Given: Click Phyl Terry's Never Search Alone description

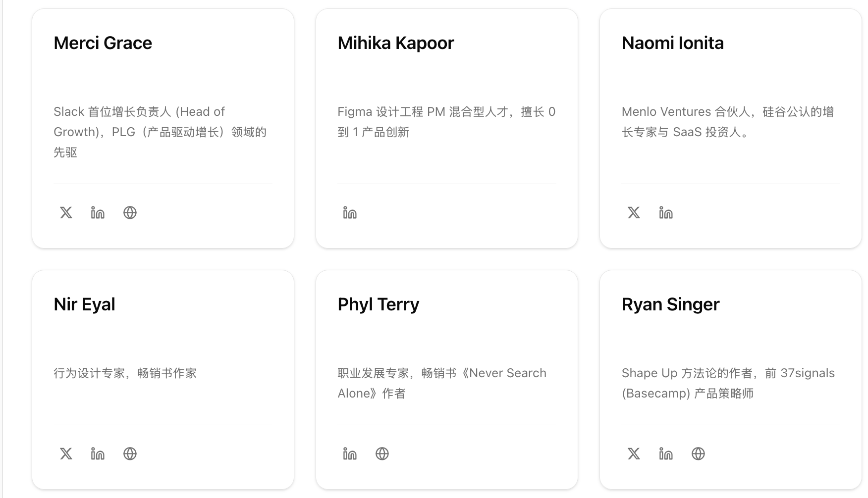Looking at the screenshot, I should point(441,383).
